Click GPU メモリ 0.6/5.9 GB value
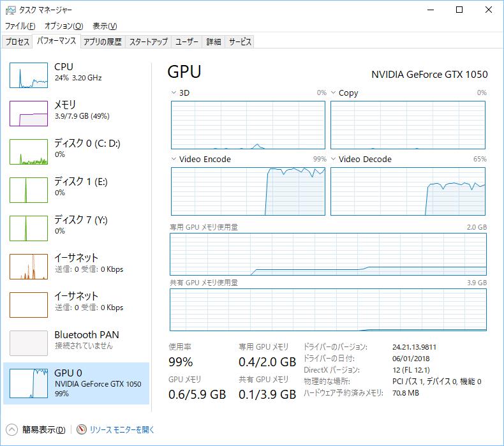 tap(197, 394)
